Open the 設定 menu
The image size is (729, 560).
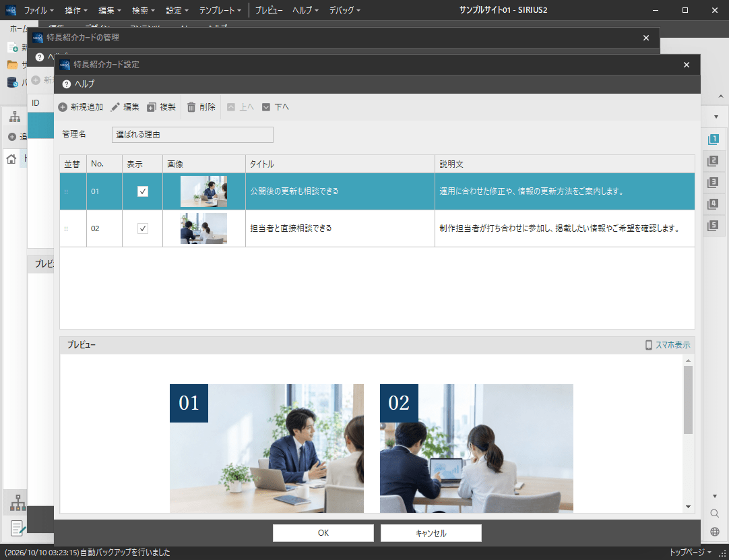177,10
